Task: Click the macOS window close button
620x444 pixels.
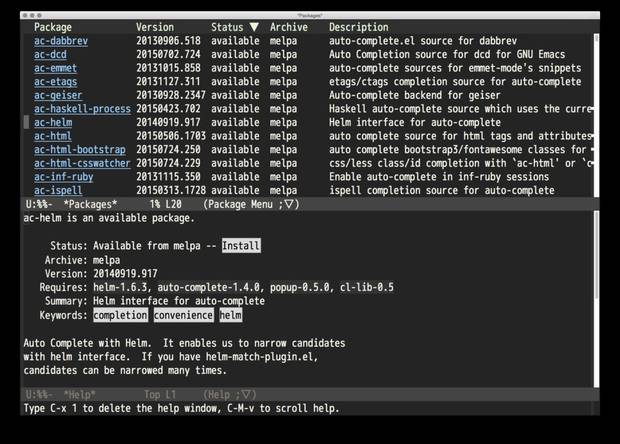Action: [x=25, y=15]
